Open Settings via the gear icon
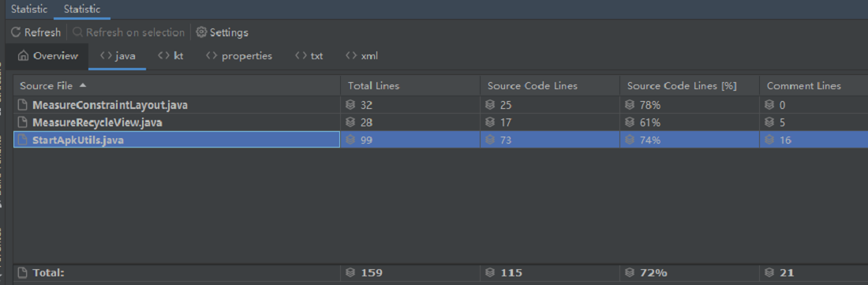The width and height of the screenshot is (868, 285). 201,32
